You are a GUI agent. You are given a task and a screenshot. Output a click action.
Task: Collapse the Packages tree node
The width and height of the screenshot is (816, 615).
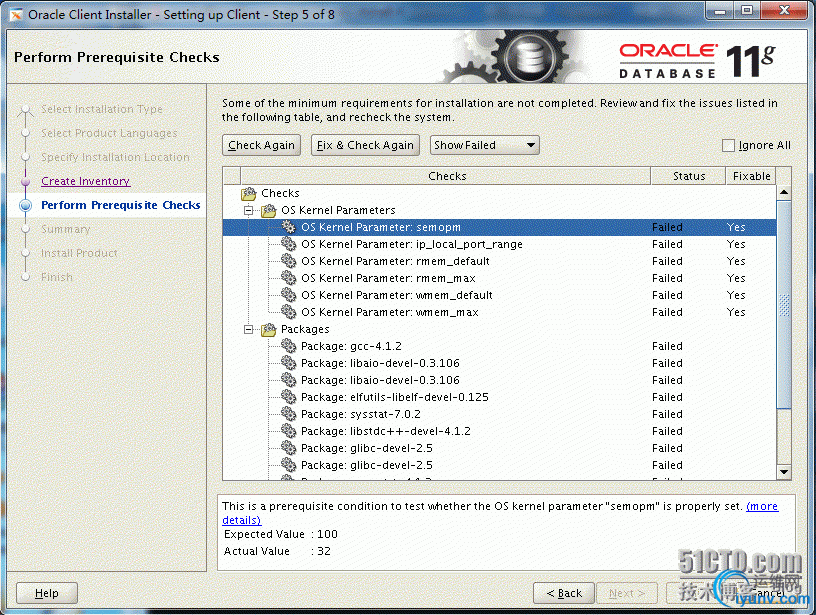click(249, 329)
